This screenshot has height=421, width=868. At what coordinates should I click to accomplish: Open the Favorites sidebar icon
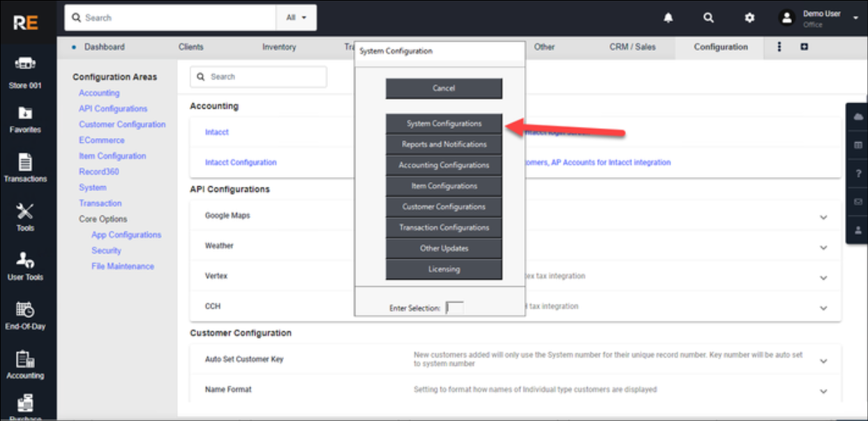pyautogui.click(x=25, y=120)
